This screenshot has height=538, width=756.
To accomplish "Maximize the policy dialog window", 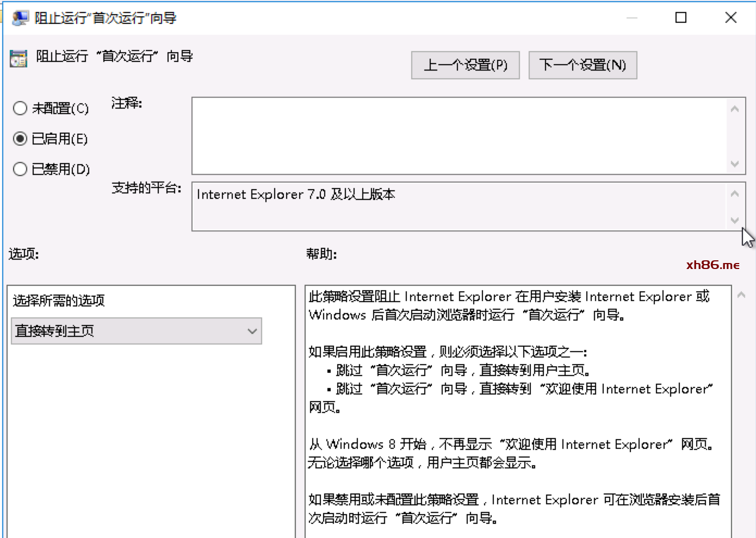I will click(x=680, y=18).
